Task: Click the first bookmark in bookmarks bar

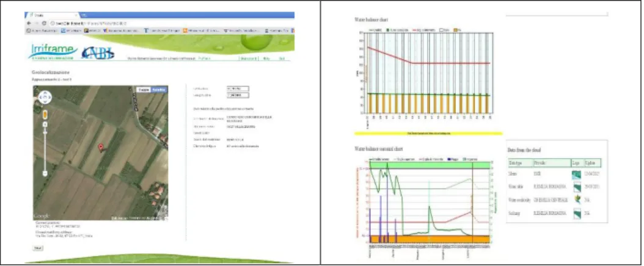Action: click(42, 31)
